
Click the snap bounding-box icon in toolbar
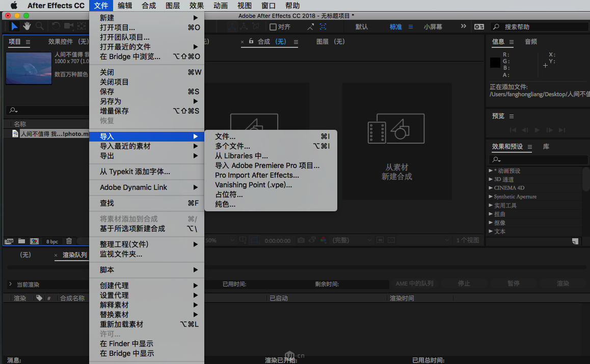[323, 26]
